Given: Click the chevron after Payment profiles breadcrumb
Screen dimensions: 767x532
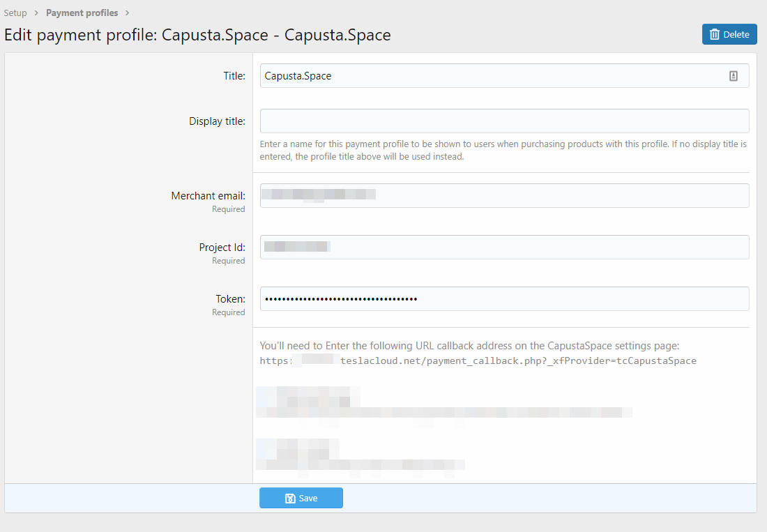Looking at the screenshot, I should tap(128, 13).
